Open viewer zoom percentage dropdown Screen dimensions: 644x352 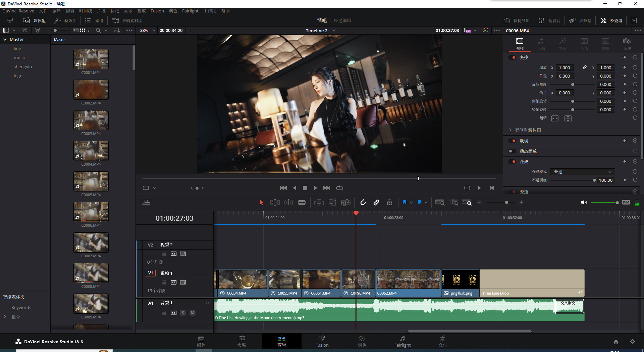[154, 30]
